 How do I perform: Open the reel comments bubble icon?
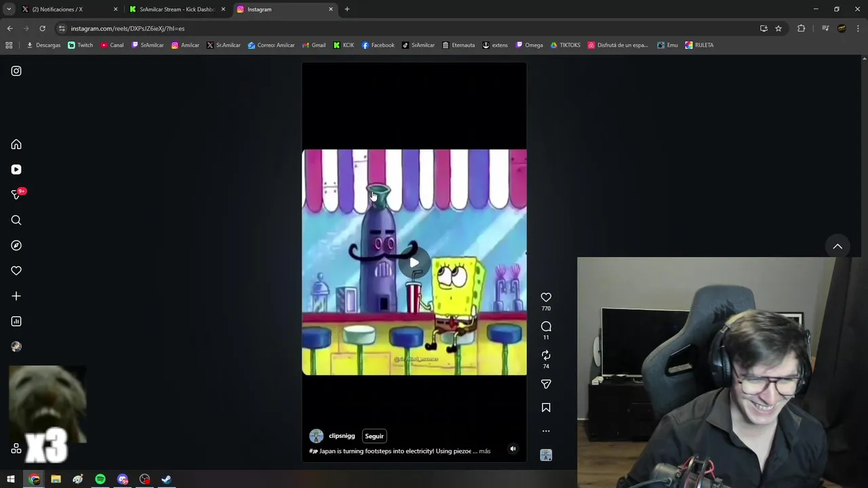pyautogui.click(x=546, y=327)
